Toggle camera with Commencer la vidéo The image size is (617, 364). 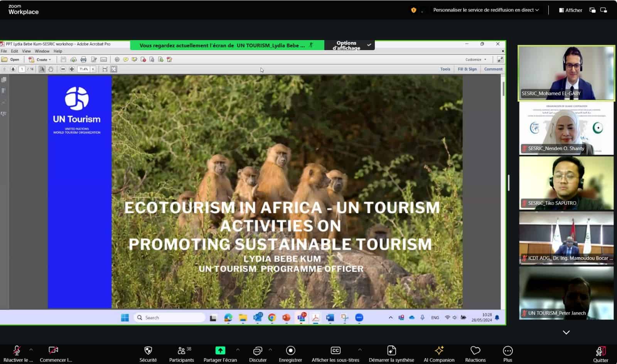tap(53, 351)
